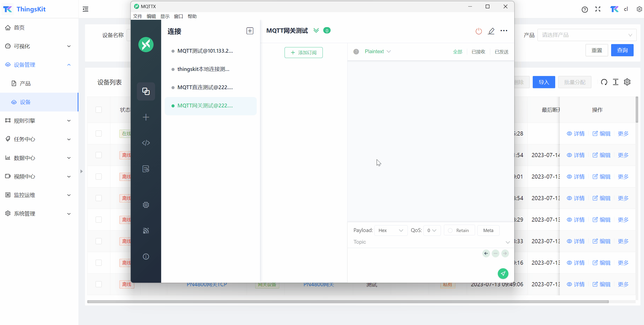This screenshot has height=325, width=644.
Task: Open the 编辑 menu in MQTTX
Action: tap(151, 16)
